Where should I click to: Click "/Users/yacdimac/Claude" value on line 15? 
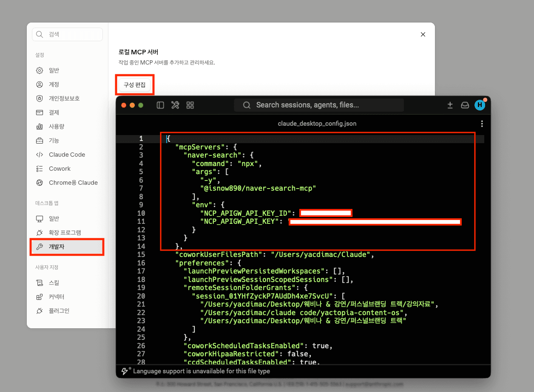(320, 255)
